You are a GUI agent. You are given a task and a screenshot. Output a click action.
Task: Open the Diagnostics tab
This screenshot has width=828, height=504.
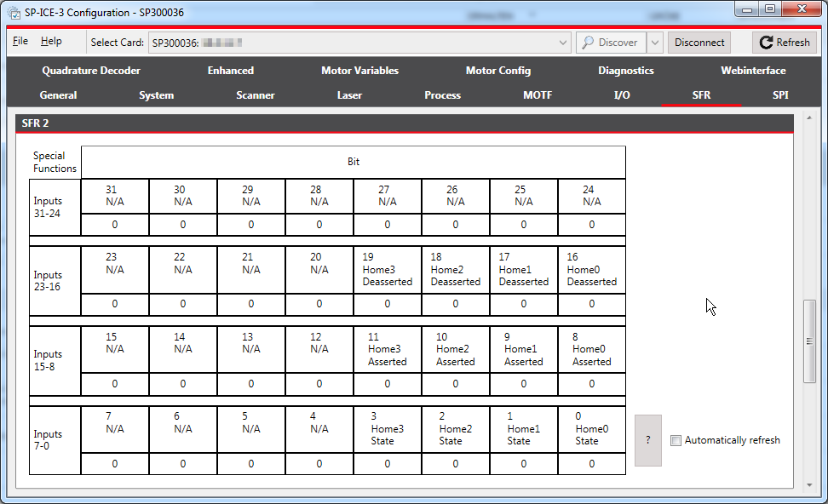pyautogui.click(x=626, y=71)
